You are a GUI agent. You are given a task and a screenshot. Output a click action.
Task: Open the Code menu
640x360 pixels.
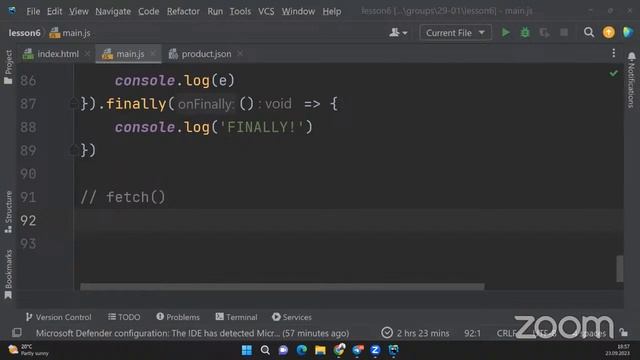click(x=149, y=11)
